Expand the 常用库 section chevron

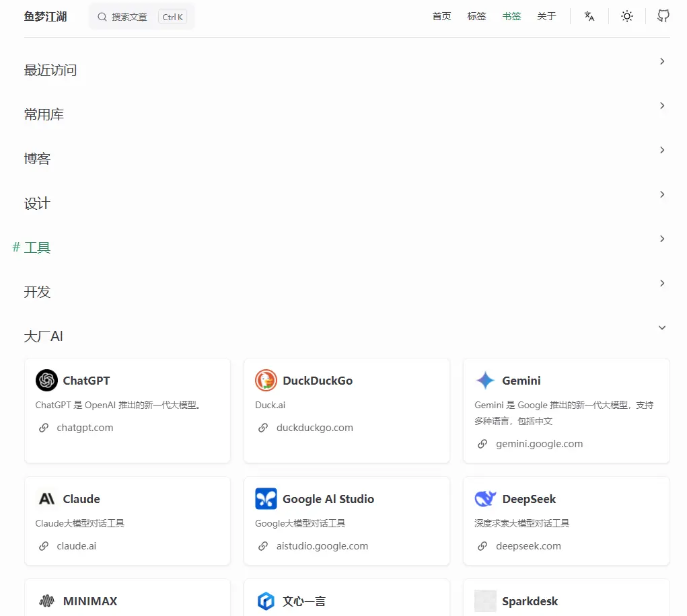(662, 106)
